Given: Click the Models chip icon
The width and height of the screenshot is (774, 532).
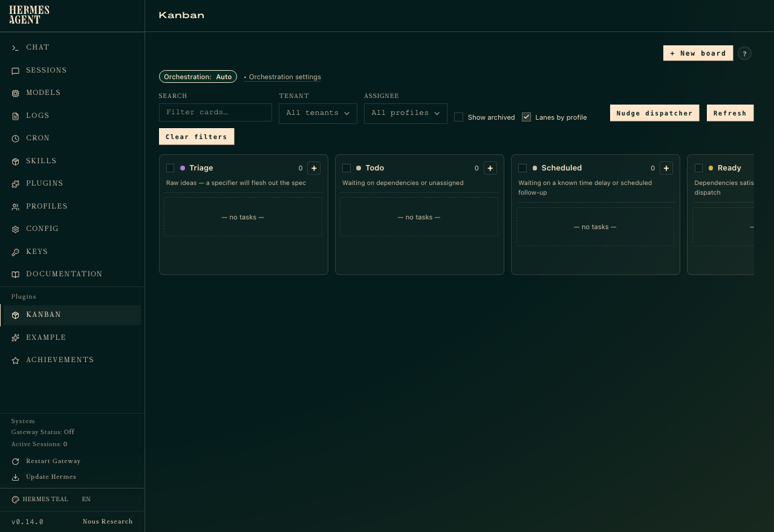Looking at the screenshot, I should 15,93.
